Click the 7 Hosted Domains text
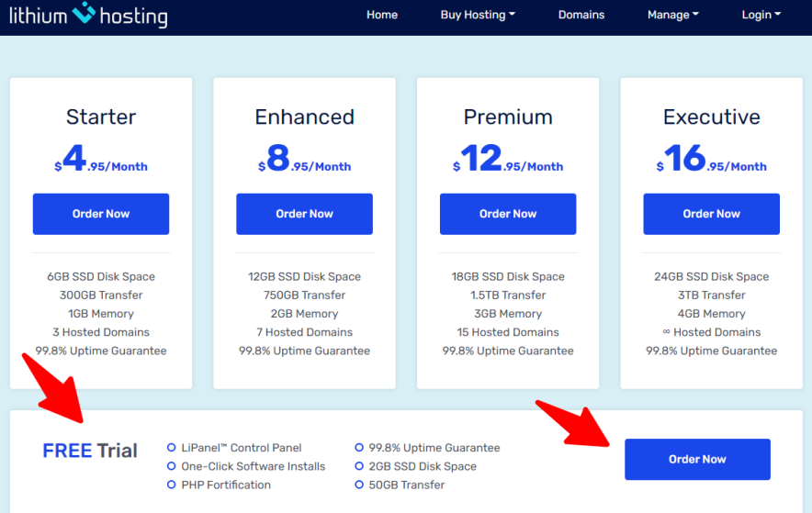The height and width of the screenshot is (513, 812). (305, 332)
